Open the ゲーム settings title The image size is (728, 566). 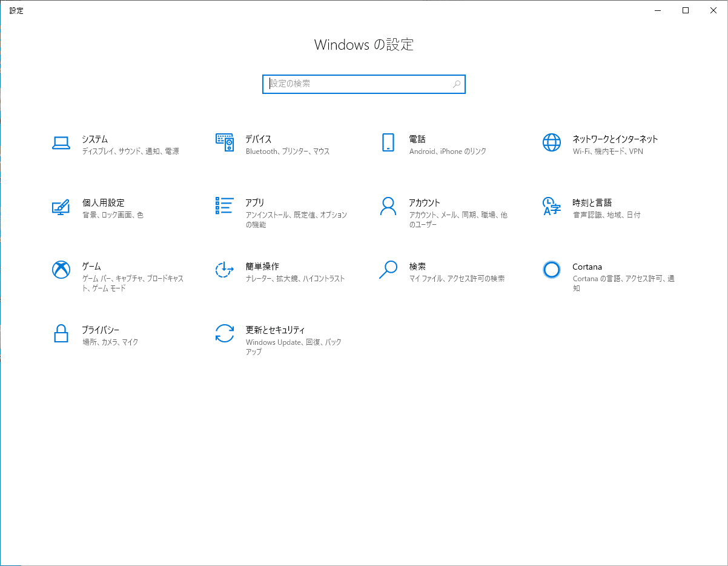tap(91, 267)
